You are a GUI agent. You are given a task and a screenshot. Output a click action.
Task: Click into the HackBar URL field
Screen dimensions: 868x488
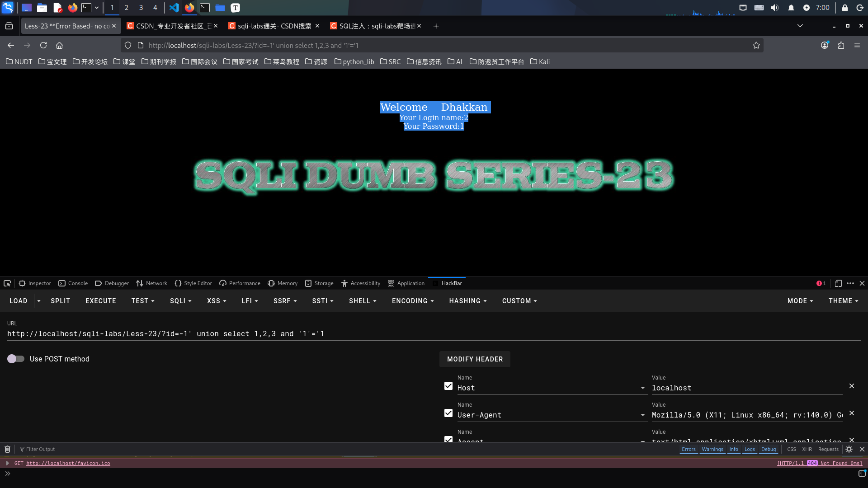pos(407,334)
